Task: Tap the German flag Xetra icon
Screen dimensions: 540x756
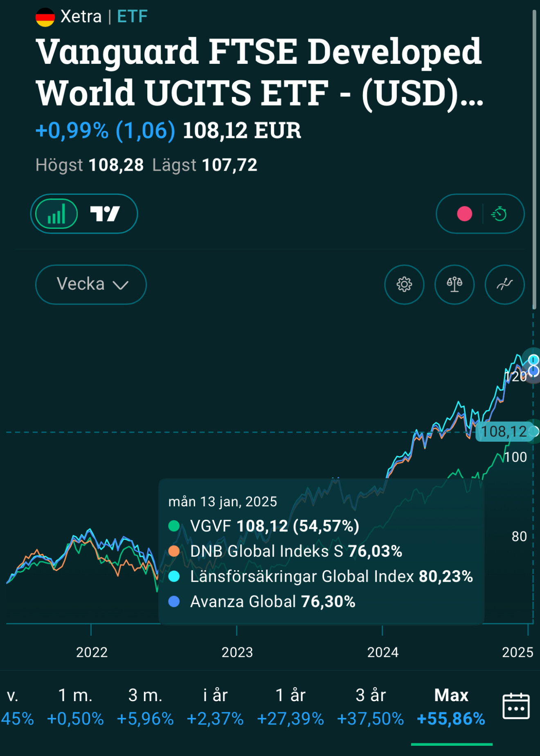Action: [x=45, y=17]
